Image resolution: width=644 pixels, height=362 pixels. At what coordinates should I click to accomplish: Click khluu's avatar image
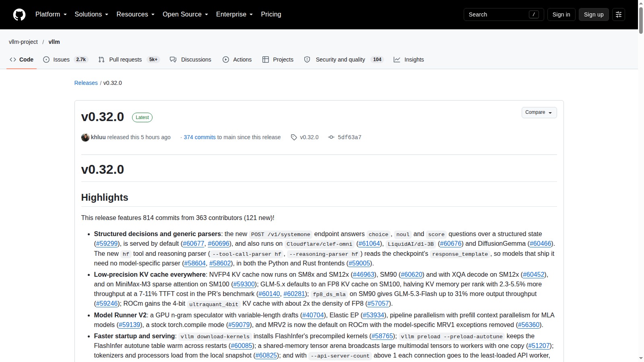(x=85, y=138)
